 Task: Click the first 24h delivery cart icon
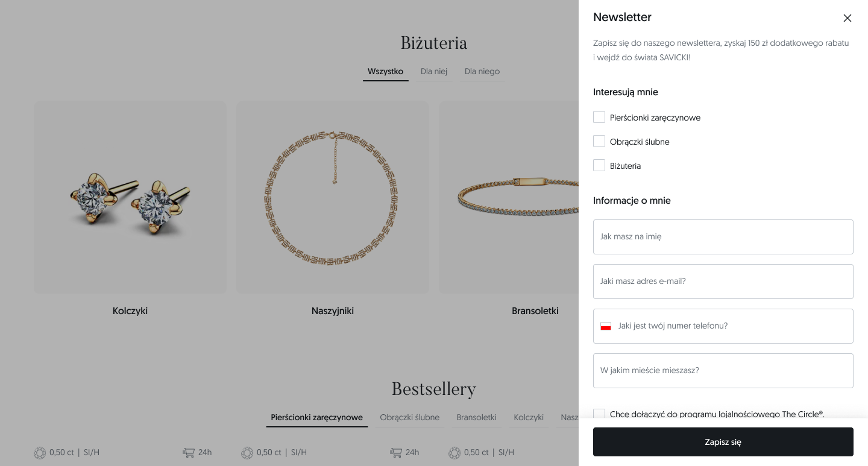(x=189, y=453)
